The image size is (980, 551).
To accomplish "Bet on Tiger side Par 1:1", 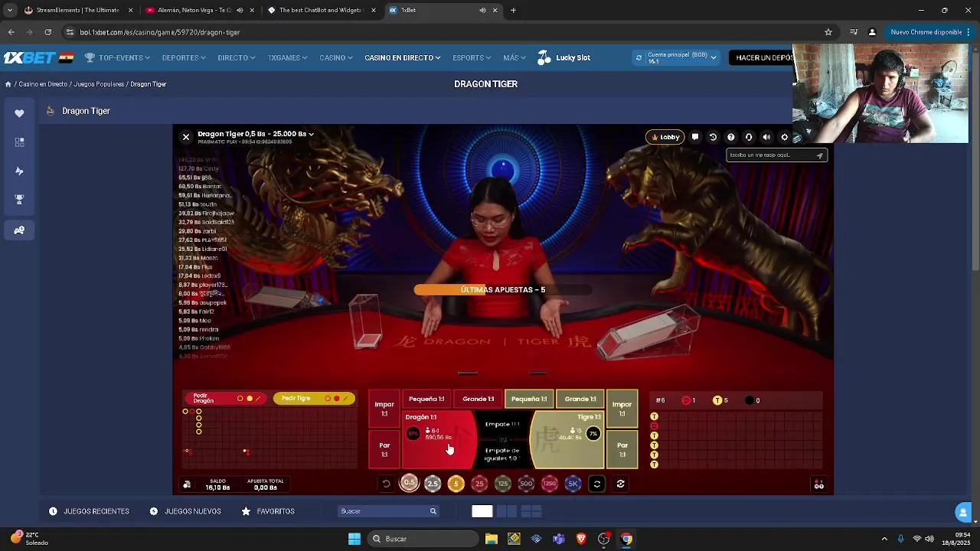I will coord(622,449).
